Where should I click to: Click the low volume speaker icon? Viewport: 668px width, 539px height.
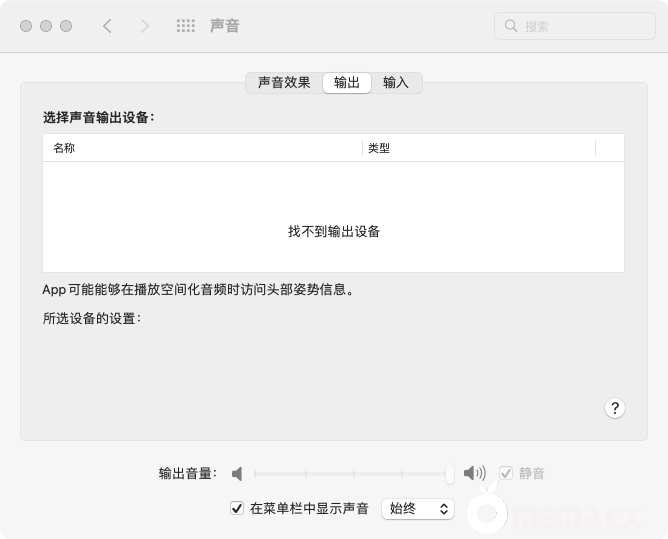tap(237, 473)
